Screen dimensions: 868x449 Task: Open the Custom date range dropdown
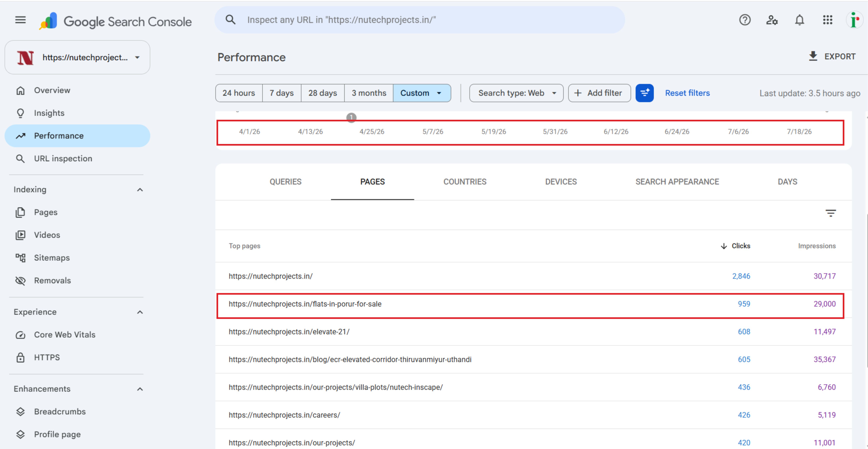tap(422, 93)
